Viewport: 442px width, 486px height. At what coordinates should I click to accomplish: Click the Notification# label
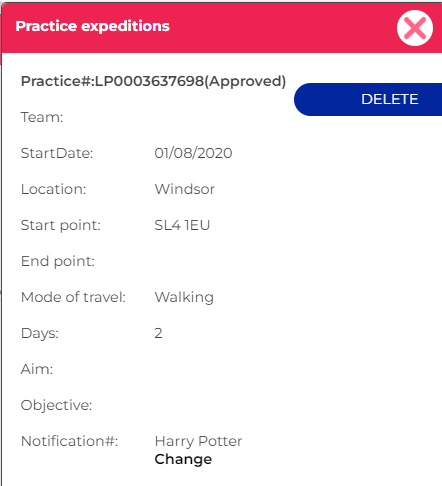tap(69, 441)
